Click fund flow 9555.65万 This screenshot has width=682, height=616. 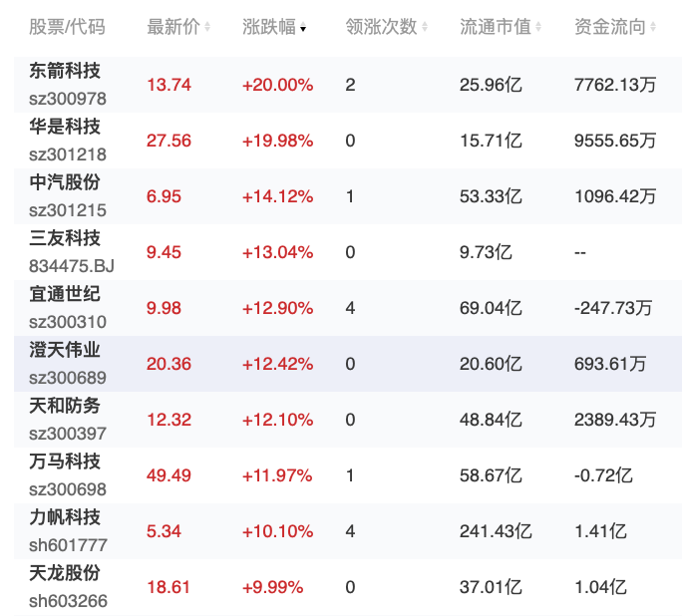point(615,141)
